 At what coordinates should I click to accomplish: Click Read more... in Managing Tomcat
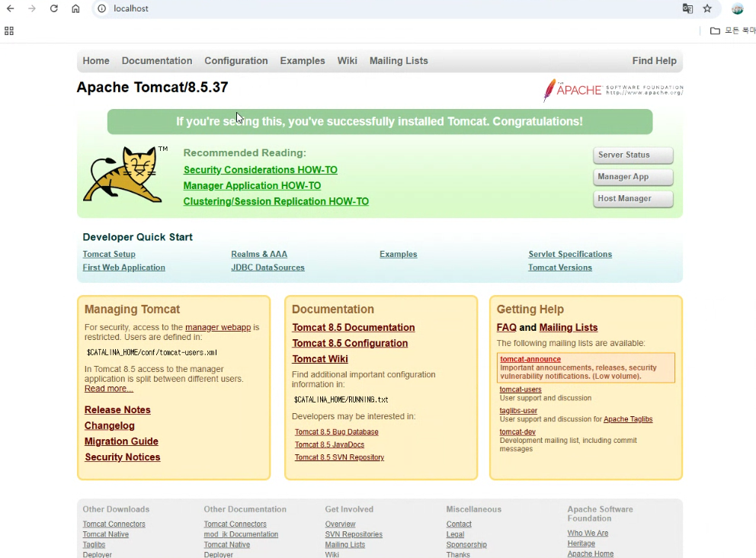click(x=109, y=389)
